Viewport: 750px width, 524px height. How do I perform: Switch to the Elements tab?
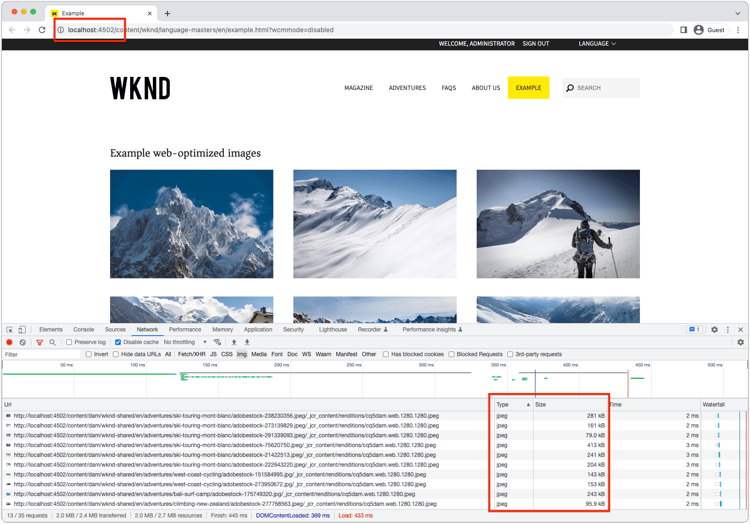coord(51,330)
